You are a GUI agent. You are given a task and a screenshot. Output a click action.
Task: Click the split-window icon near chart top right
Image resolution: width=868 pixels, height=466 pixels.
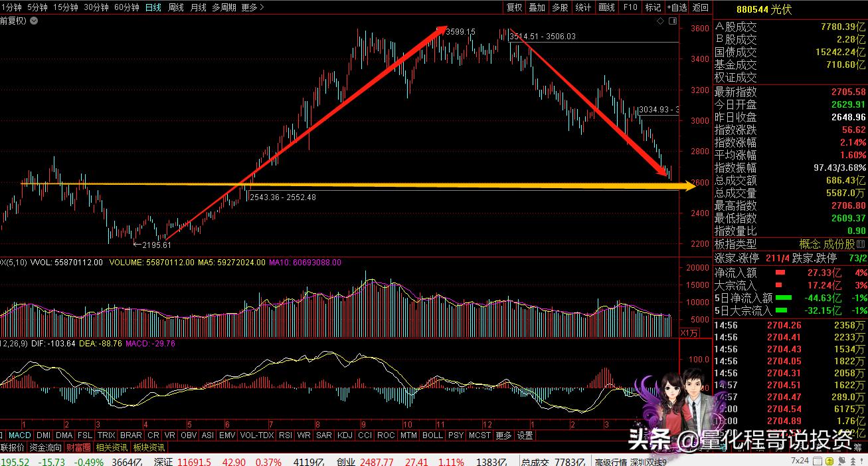point(672,21)
